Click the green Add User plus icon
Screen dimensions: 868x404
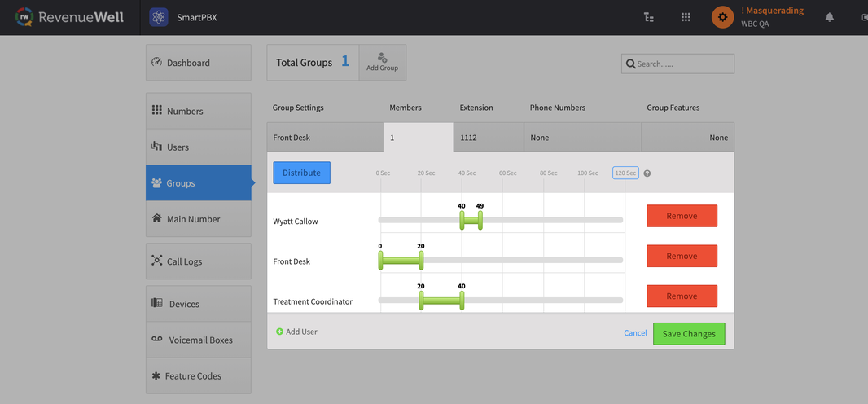point(279,332)
